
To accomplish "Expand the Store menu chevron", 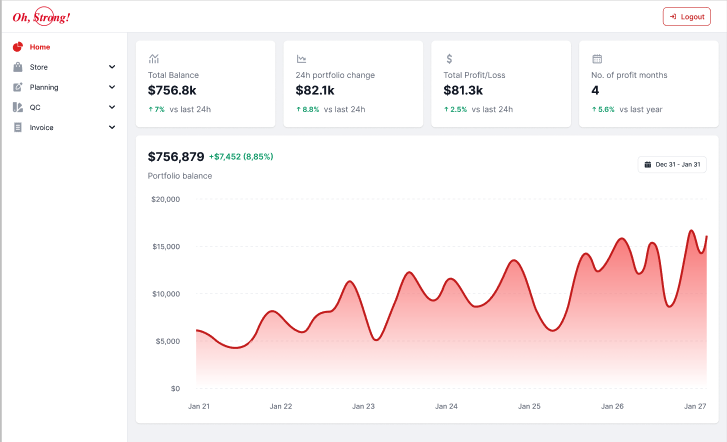I will [x=112, y=67].
